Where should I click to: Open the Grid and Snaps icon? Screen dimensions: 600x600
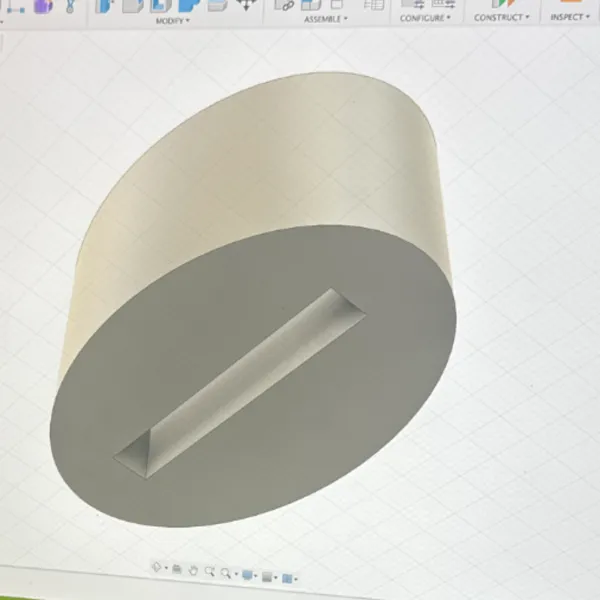click(x=267, y=577)
